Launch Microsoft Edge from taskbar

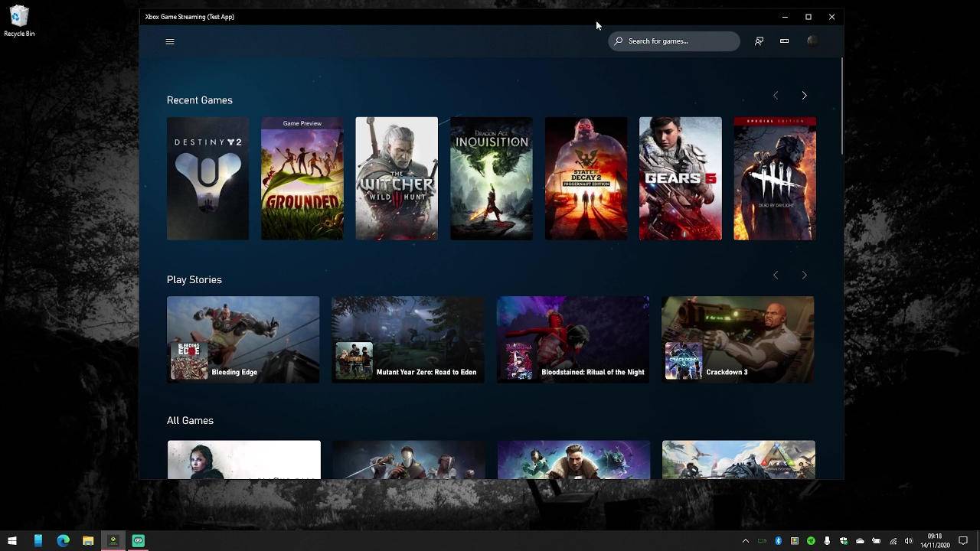click(63, 540)
